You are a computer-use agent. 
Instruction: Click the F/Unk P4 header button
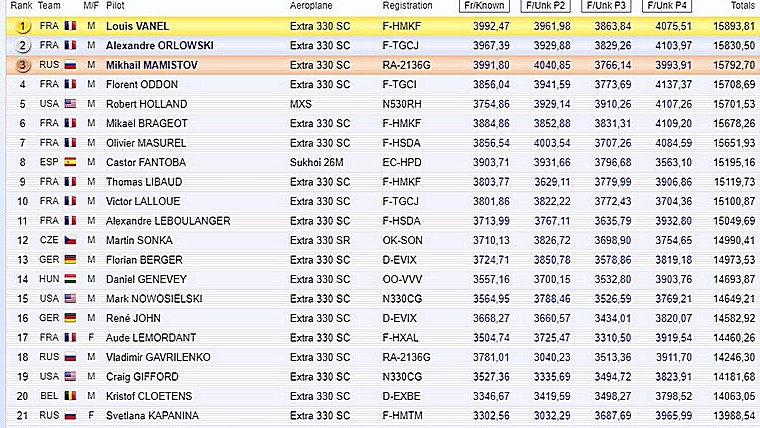(x=667, y=6)
